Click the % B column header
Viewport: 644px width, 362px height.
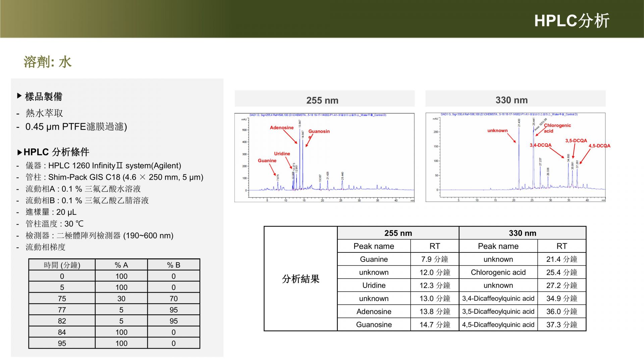(x=173, y=265)
